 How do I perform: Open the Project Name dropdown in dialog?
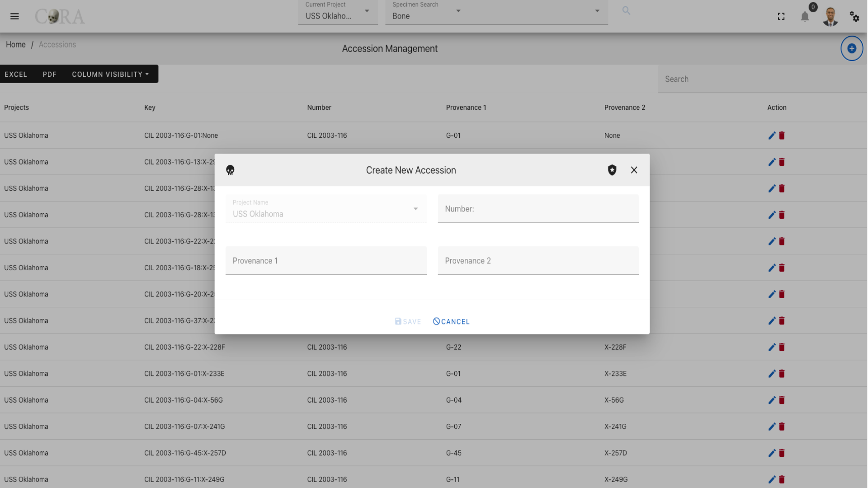coord(326,209)
